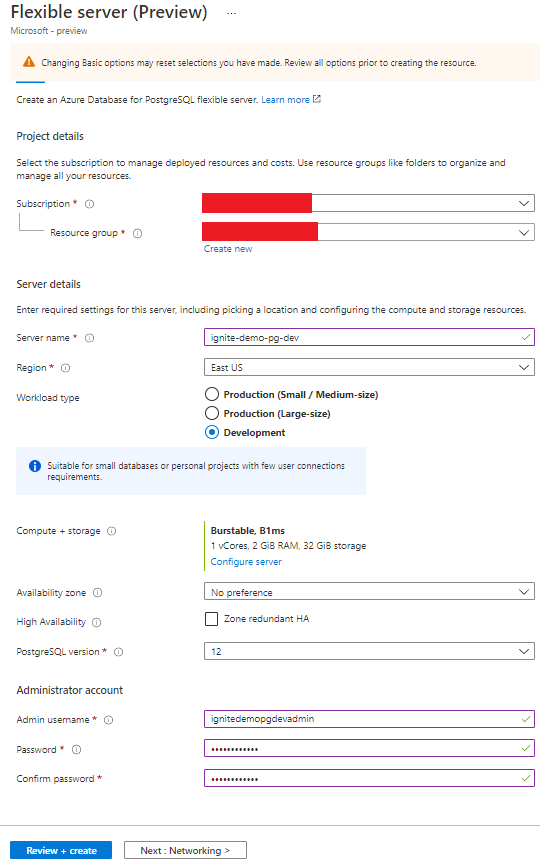
Task: Expand the Subscription dropdown
Action: click(369, 203)
